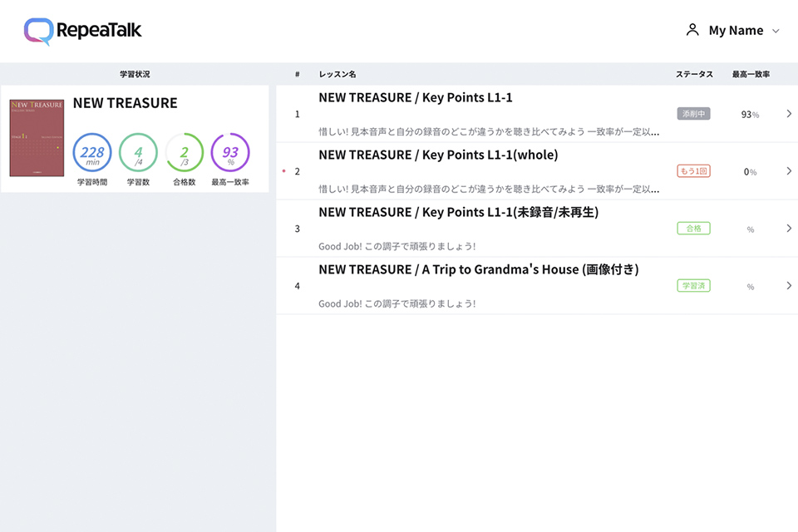Image resolution: width=798 pixels, height=532 pixels.
Task: Click row number 4 in lesson list
Action: [x=298, y=286]
